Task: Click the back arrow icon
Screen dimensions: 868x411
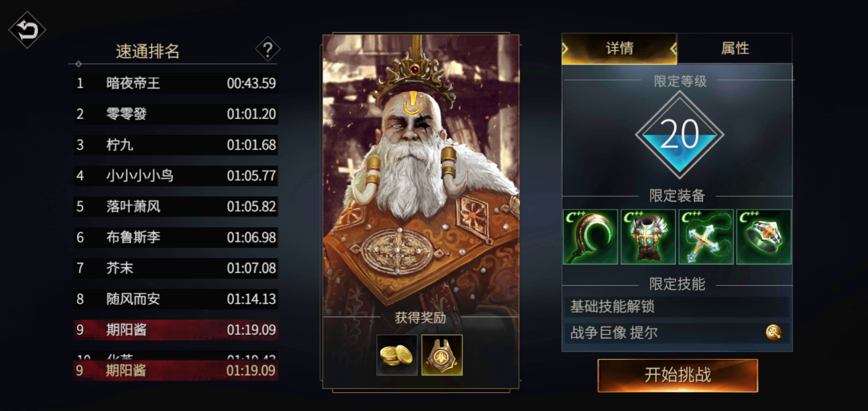Action: (x=27, y=30)
